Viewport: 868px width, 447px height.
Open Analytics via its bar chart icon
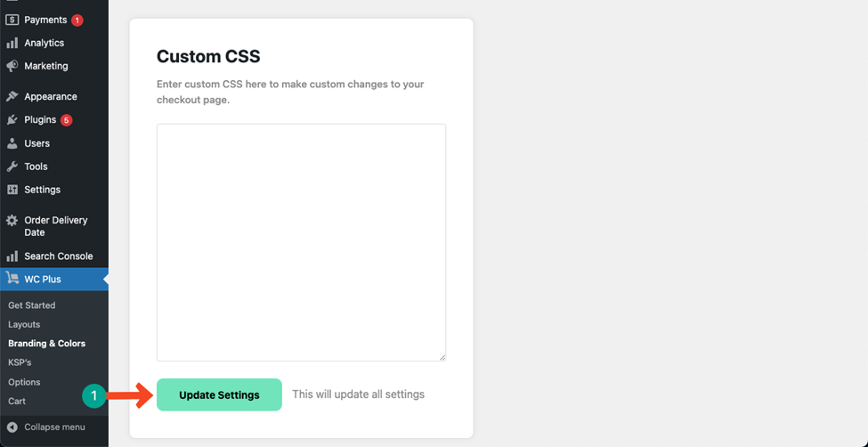pos(12,44)
